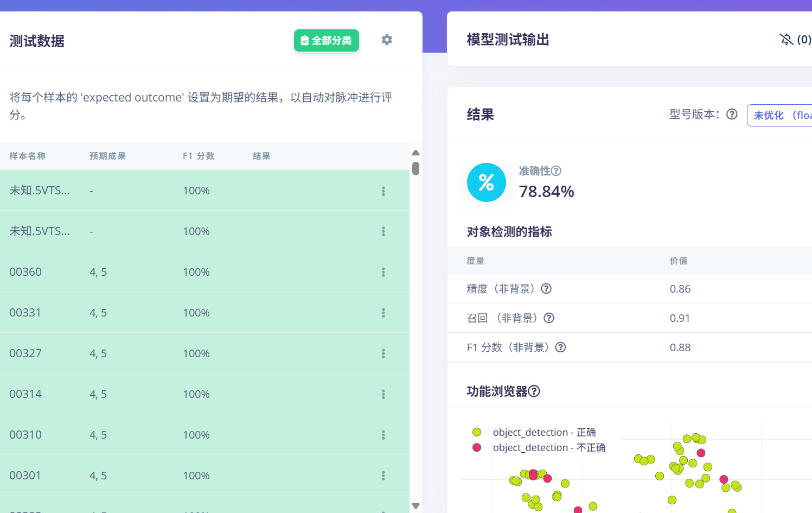Click the 结果 column header in table
This screenshot has height=513, width=812.
pos(261,156)
